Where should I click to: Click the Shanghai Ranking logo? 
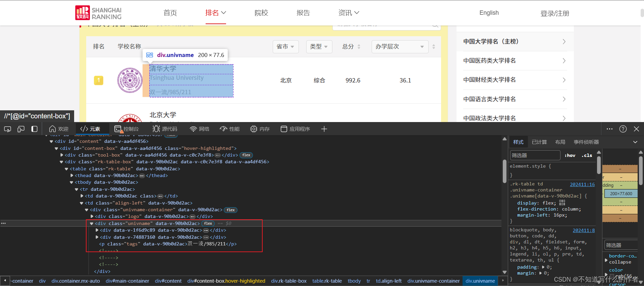(98, 13)
